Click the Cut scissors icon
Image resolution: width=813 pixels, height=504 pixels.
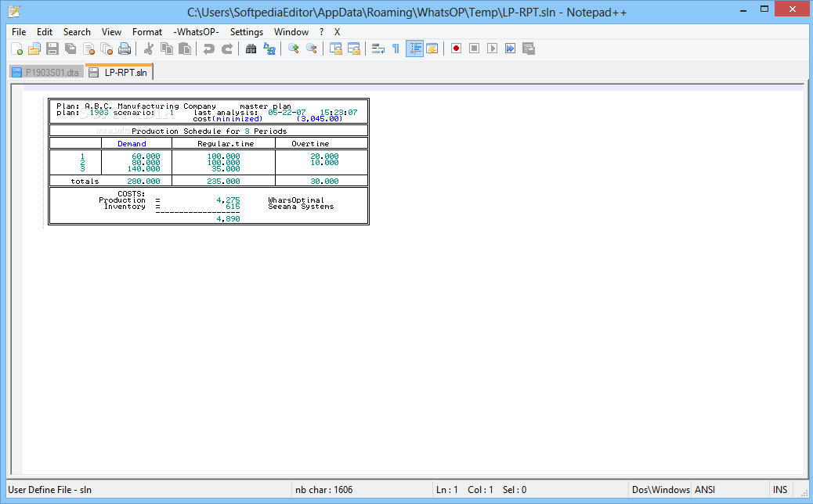click(148, 49)
